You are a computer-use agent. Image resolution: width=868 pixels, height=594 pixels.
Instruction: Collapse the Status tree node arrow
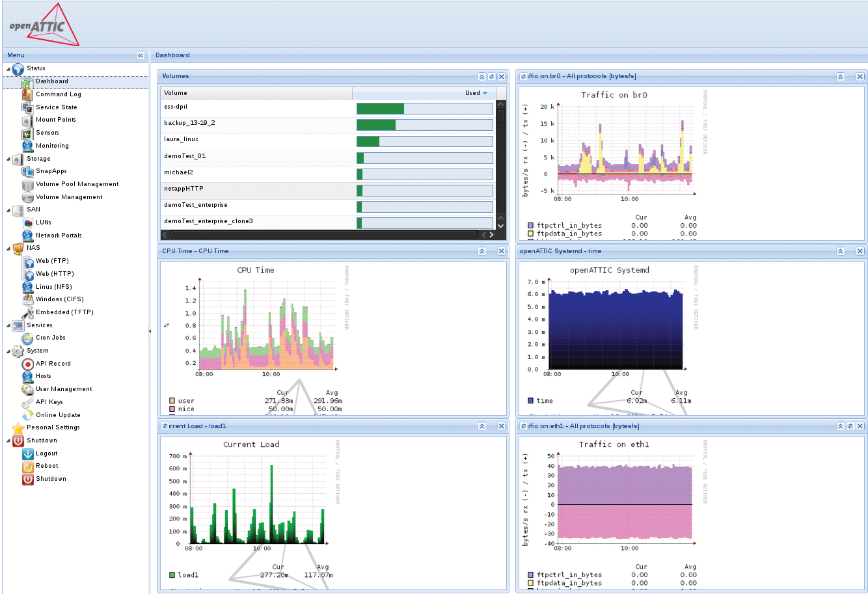[x=8, y=69]
